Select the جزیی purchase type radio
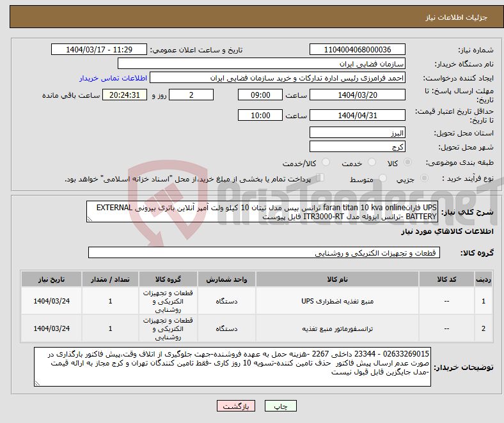This screenshot has width=504, height=423. click(x=424, y=178)
